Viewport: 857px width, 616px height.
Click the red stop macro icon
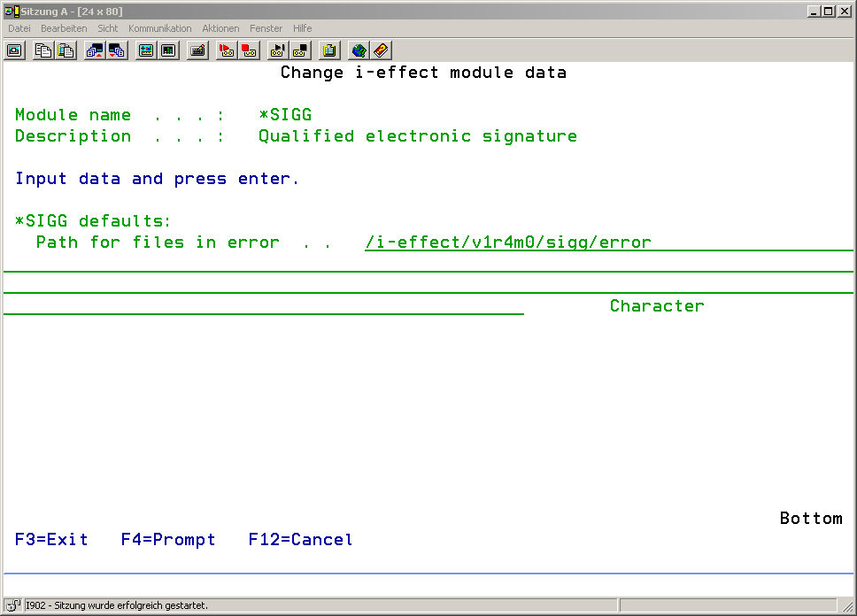249,50
